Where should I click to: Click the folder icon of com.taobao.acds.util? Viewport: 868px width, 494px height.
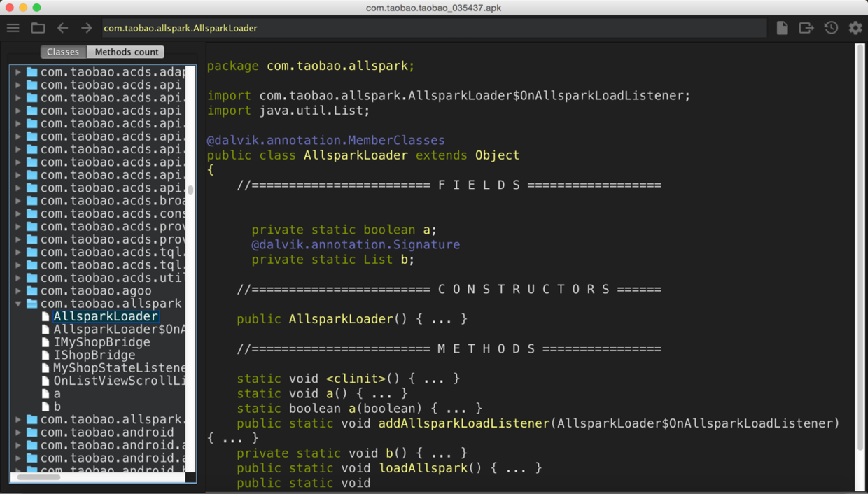pyautogui.click(x=31, y=278)
